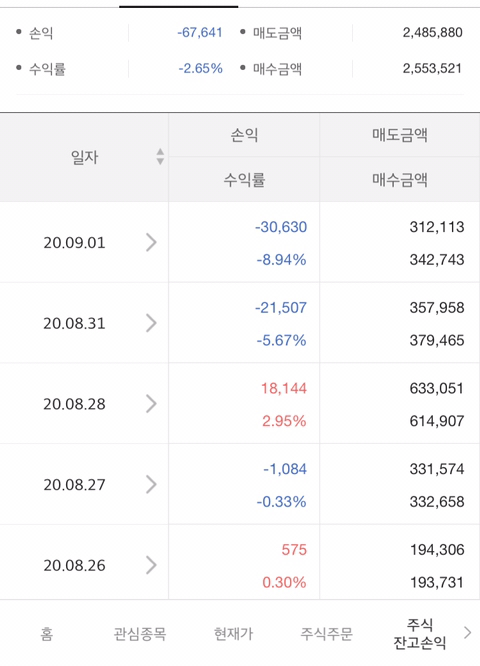Select the 20.09.01 date row

click(84, 243)
